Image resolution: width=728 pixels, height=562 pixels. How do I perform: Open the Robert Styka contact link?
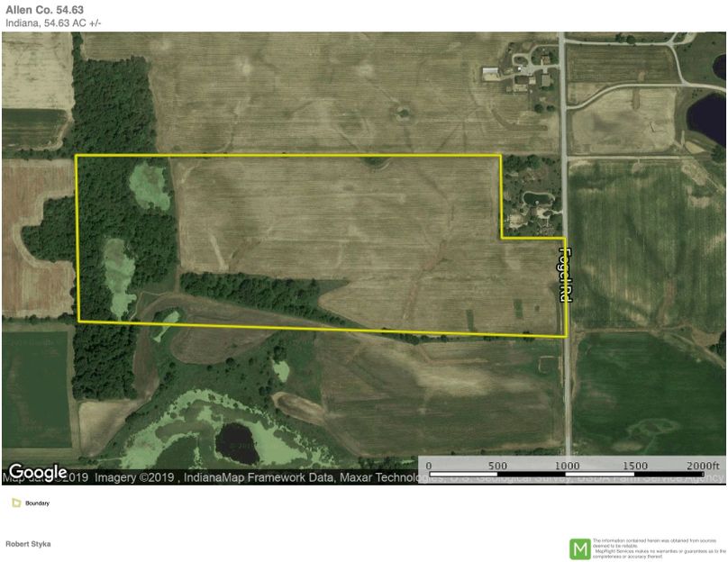click(29, 544)
